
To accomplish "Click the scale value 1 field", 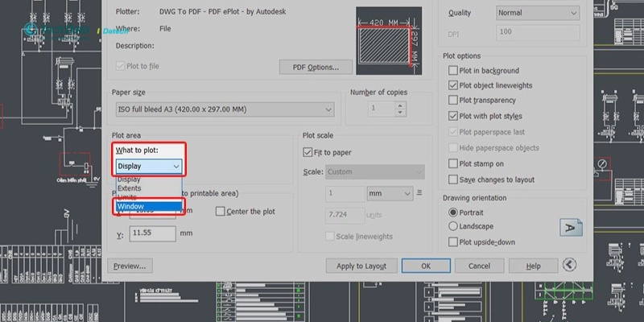I will pos(345,193).
